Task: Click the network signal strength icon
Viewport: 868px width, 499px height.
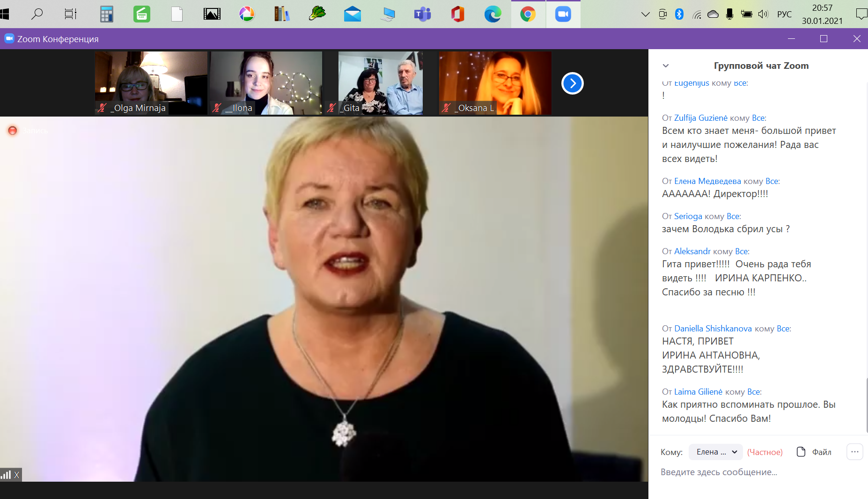Action: tap(6, 475)
